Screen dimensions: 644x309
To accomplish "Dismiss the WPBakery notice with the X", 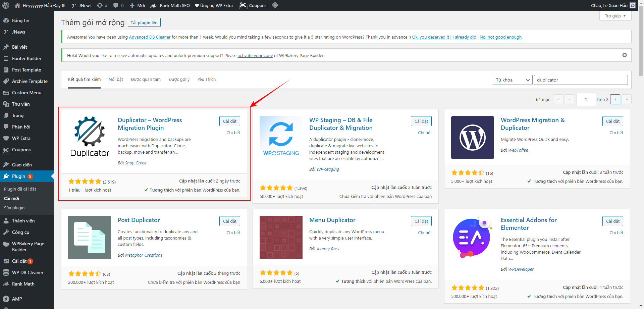I will pos(624,55).
